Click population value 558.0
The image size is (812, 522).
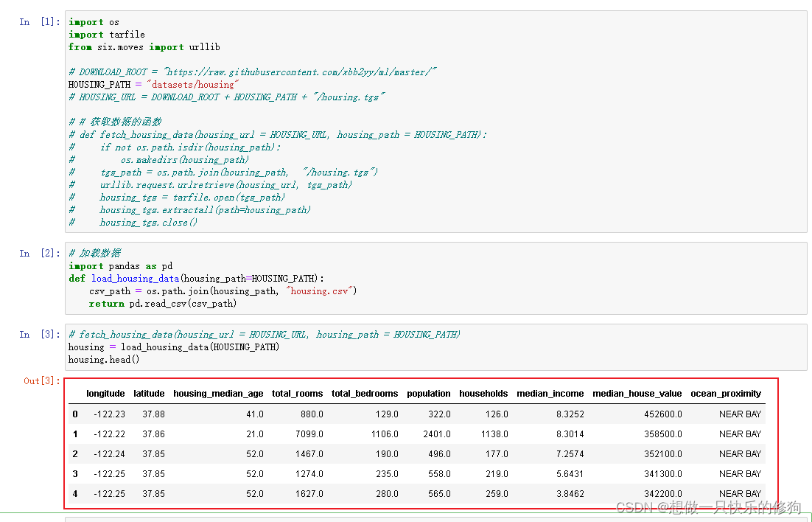(440, 474)
